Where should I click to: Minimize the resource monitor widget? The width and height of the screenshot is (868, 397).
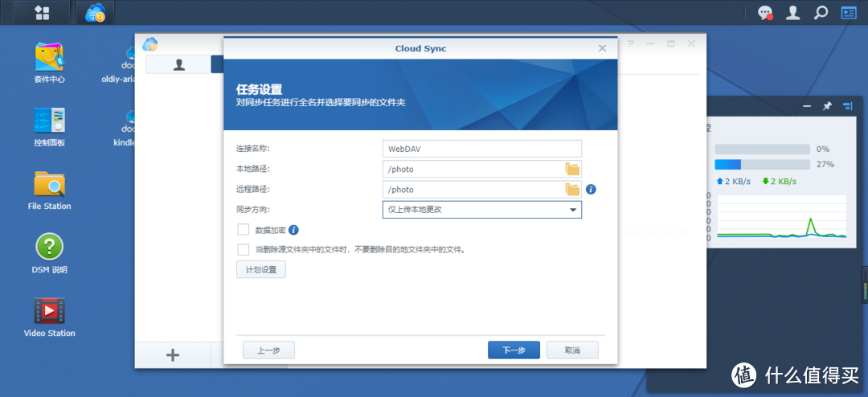tap(807, 106)
